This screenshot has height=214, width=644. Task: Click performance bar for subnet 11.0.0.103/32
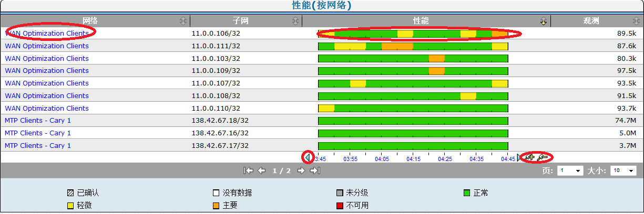(x=413, y=58)
